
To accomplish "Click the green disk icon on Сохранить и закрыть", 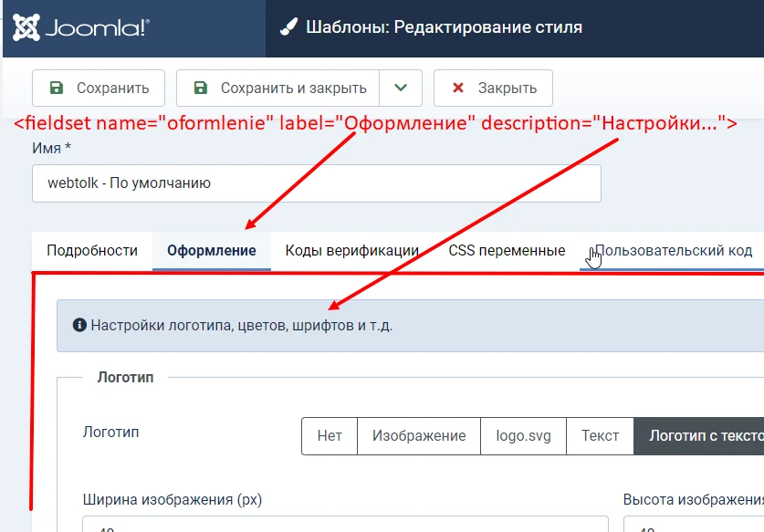I will [202, 88].
